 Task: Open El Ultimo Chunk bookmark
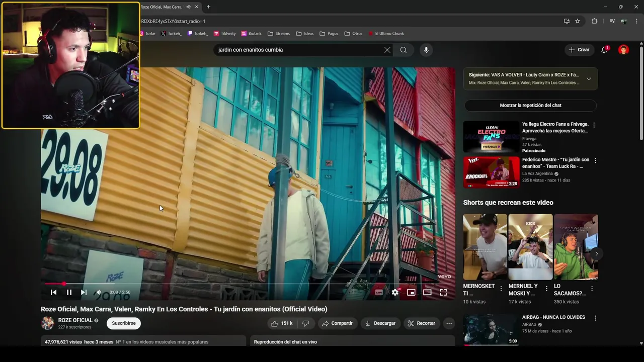click(386, 34)
